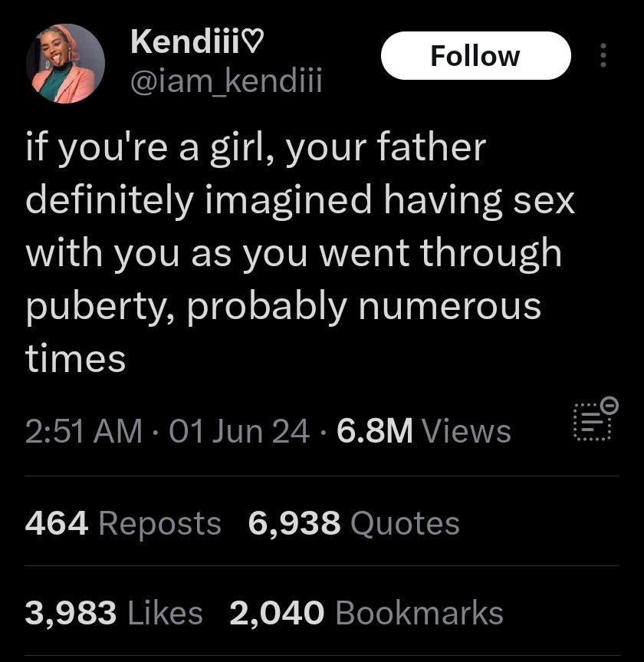Click the 01 Jun 24 date

pyautogui.click(x=238, y=430)
